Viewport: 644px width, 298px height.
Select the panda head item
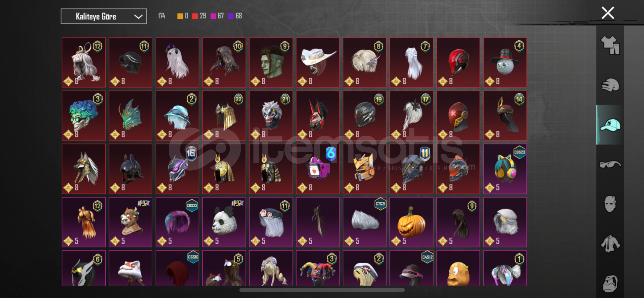click(224, 222)
